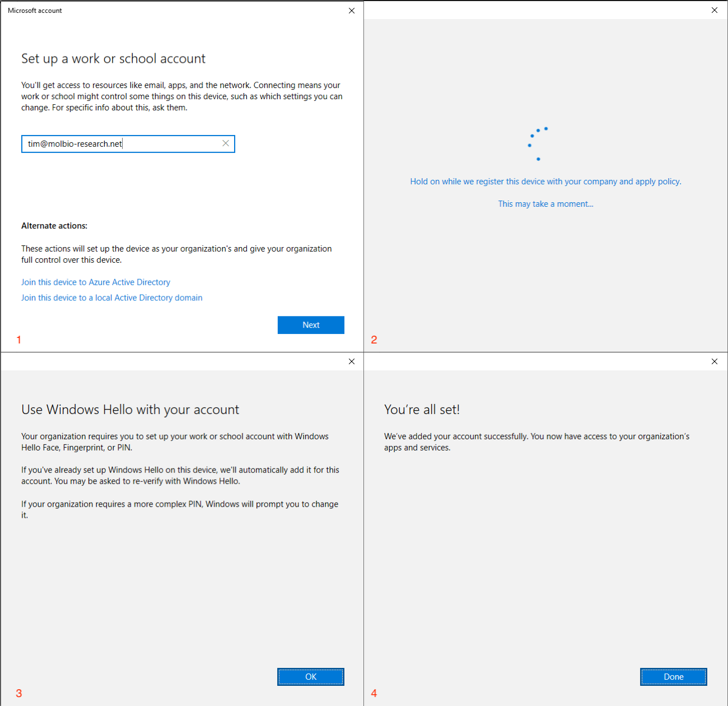Click the "This may take a moment..." text
The height and width of the screenshot is (706, 728).
pyautogui.click(x=545, y=204)
